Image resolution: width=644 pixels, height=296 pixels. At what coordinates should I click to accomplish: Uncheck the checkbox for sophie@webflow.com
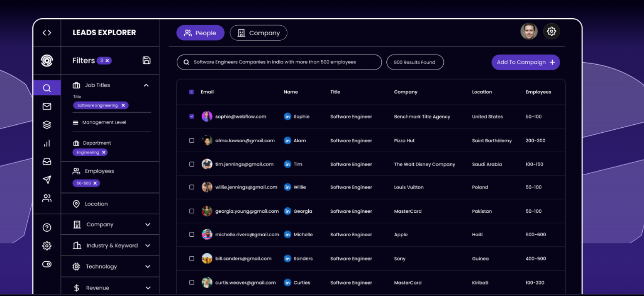tap(191, 116)
